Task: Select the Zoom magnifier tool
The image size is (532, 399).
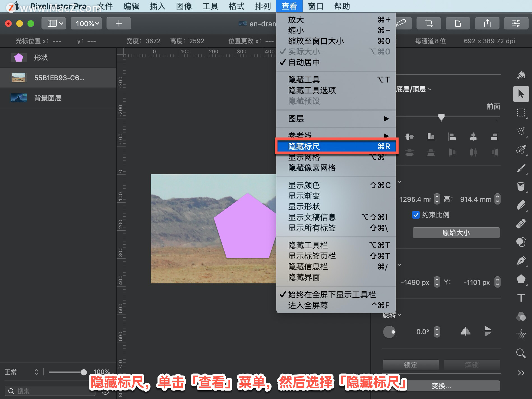Action: [521, 353]
